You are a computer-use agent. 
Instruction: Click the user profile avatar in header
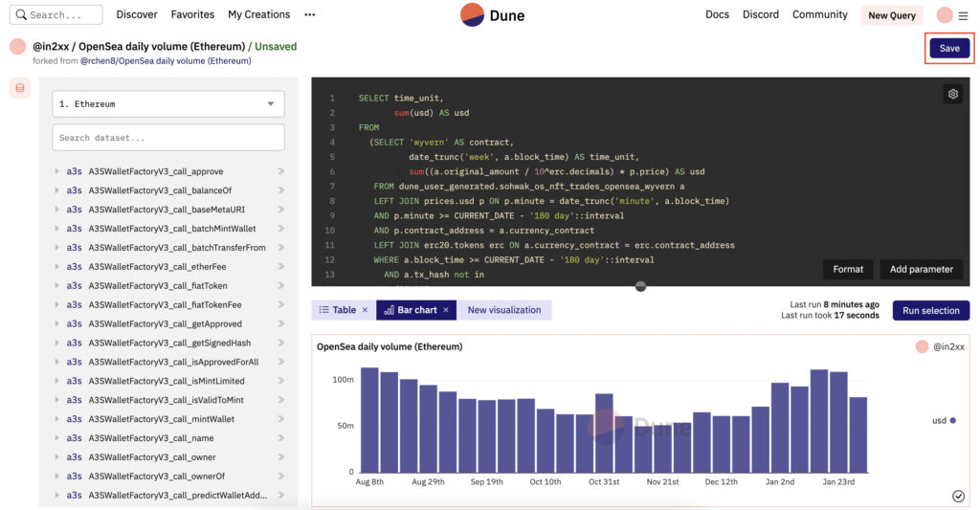click(x=945, y=15)
